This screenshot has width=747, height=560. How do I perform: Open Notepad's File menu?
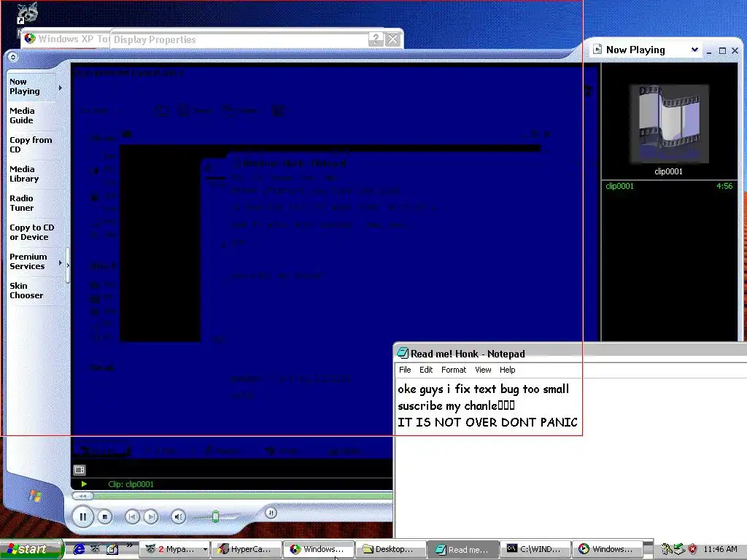coord(405,370)
